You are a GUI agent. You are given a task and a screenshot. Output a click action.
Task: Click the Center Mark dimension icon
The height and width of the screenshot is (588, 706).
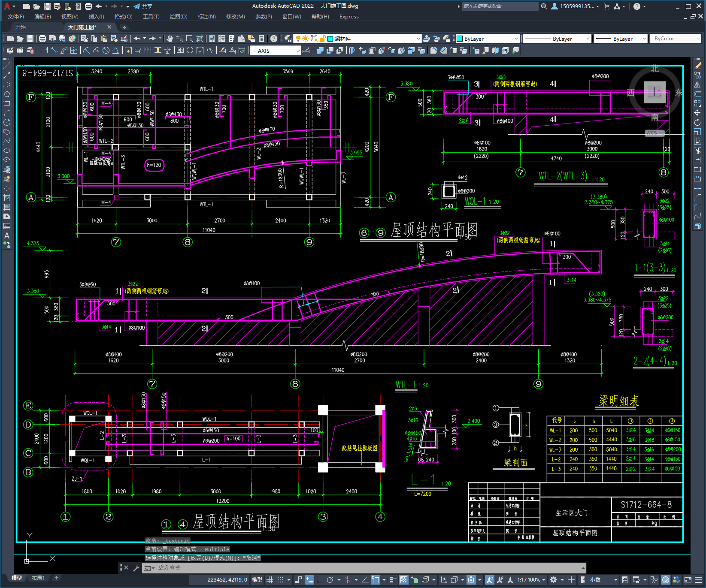[190, 50]
